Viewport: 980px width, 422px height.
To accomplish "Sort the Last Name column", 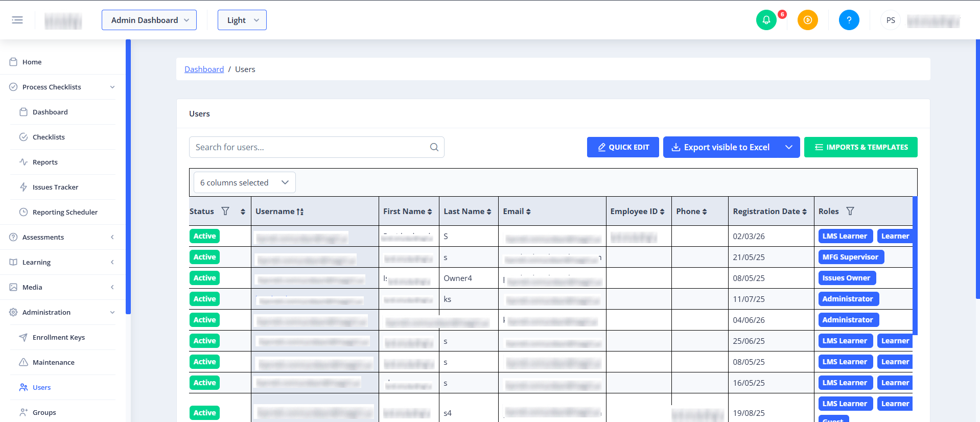I will click(489, 212).
